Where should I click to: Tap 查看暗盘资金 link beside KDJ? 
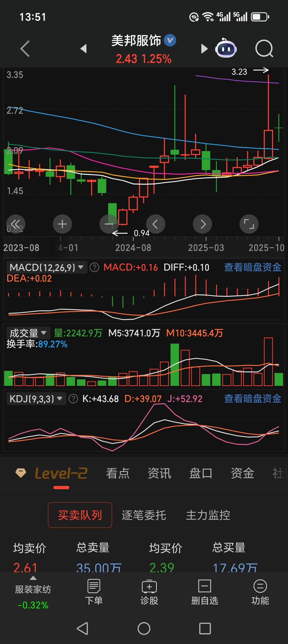click(x=253, y=399)
